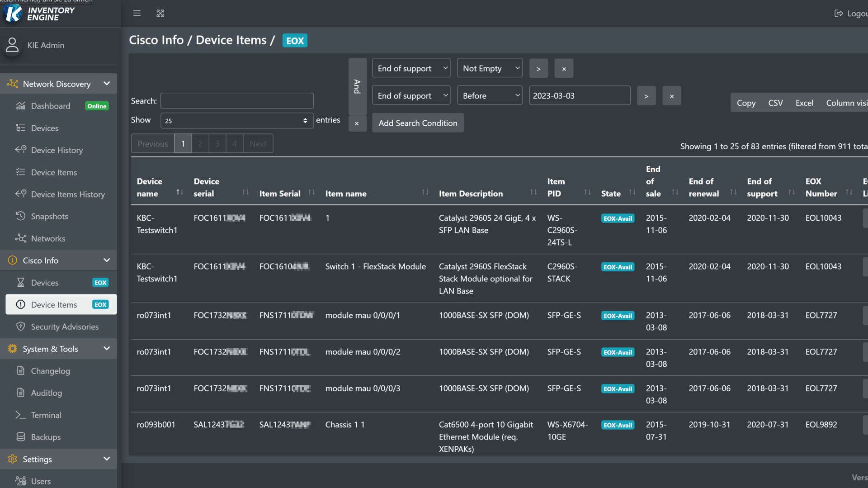Click the KIE Admin user avatar
This screenshot has height=488, width=868.
pos(12,45)
